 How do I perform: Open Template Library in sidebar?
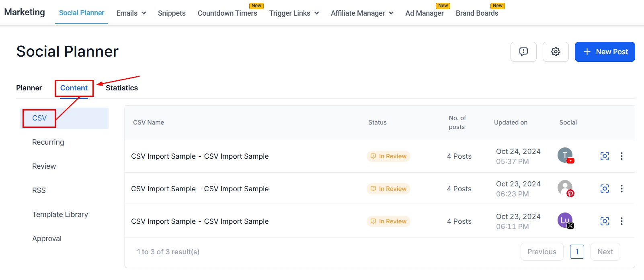[x=60, y=215]
